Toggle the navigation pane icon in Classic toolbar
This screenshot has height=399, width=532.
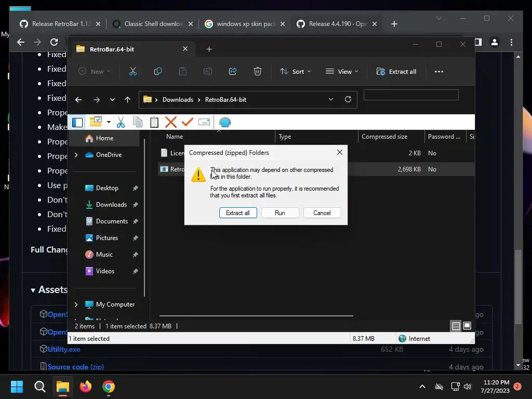point(77,122)
